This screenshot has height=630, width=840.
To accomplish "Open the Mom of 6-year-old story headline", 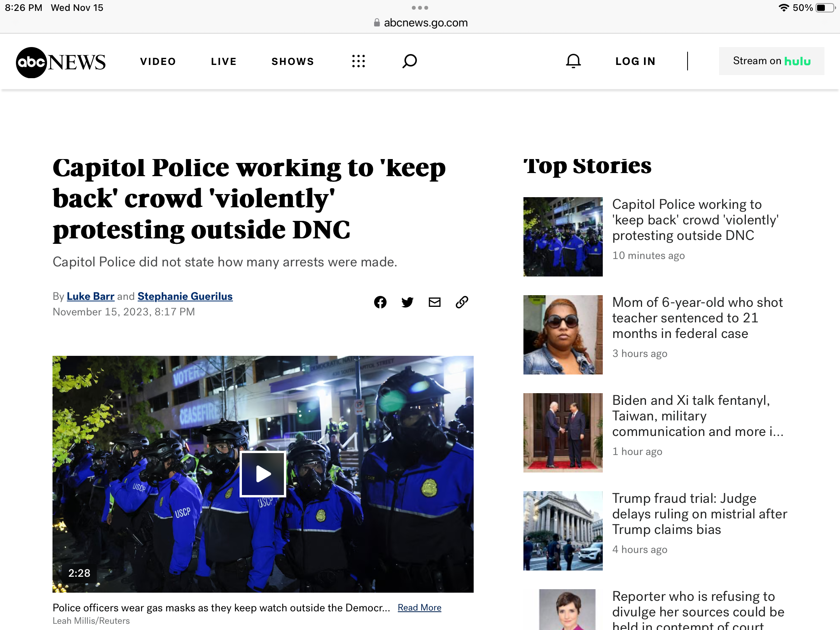I will pos(698,318).
